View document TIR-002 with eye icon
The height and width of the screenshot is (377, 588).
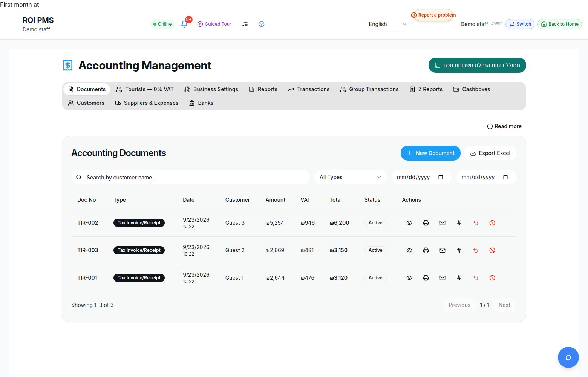click(409, 223)
